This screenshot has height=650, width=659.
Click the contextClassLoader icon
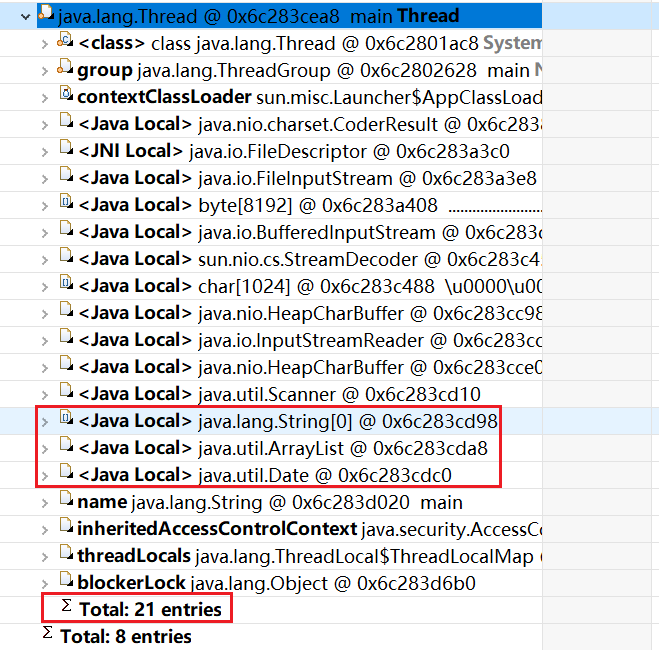(66, 93)
